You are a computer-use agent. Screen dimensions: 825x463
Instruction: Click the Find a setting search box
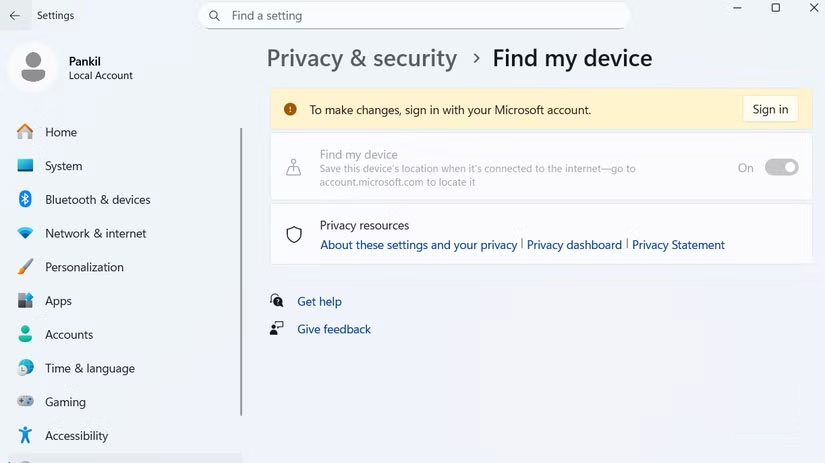(420, 16)
